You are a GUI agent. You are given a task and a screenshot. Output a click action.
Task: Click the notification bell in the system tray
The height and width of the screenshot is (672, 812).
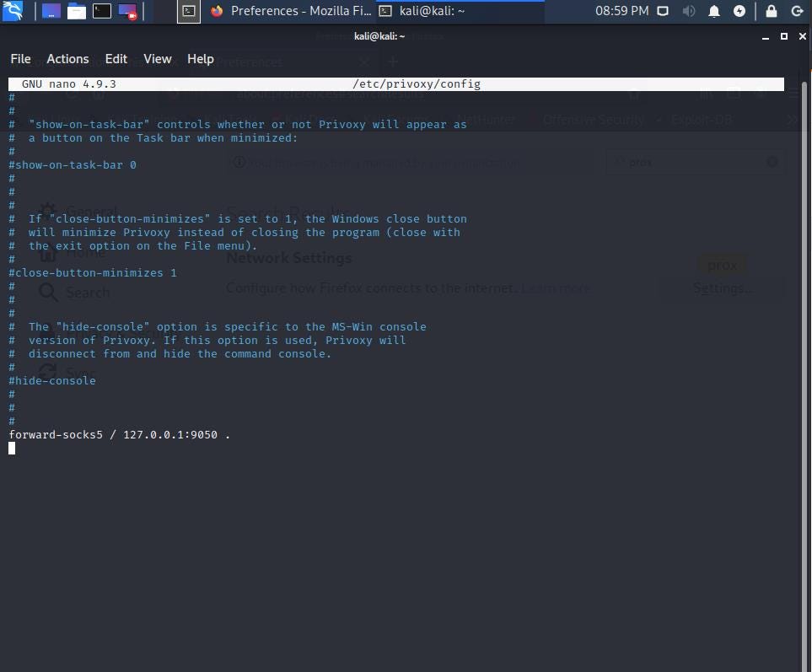[713, 11]
